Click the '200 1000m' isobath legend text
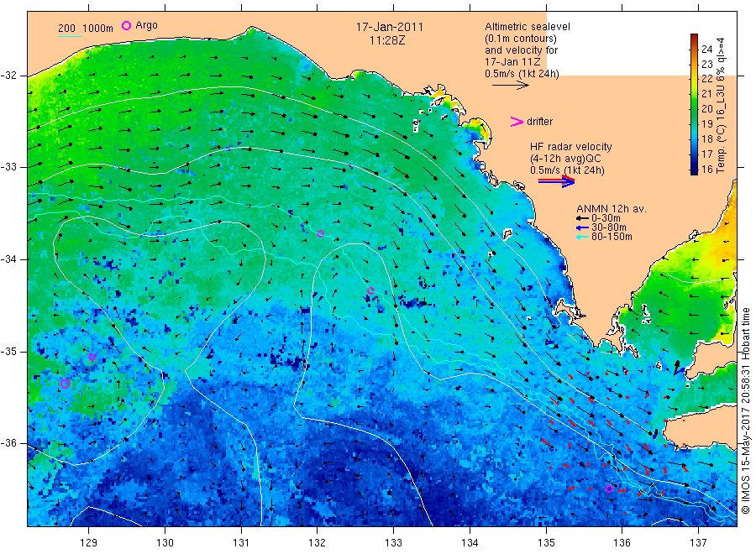This screenshot has height=554, width=756. [86, 28]
